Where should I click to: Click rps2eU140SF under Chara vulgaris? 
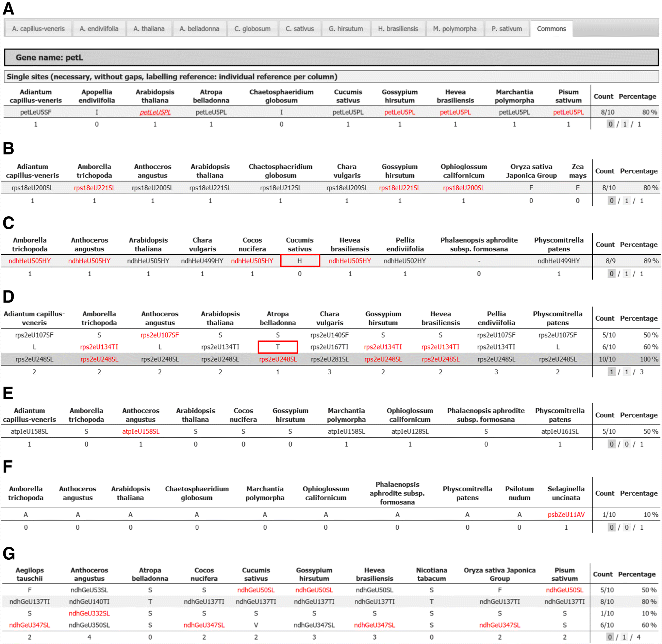pyautogui.click(x=329, y=335)
